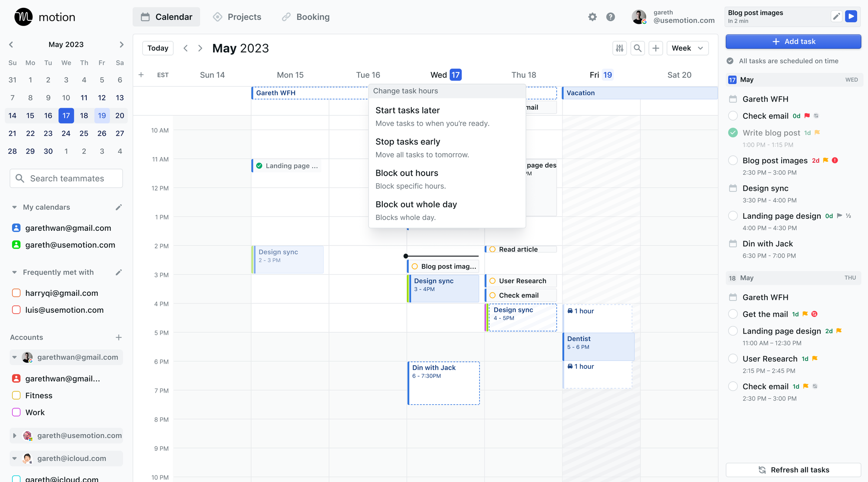Image resolution: width=868 pixels, height=482 pixels.
Task: Expand gareth@usemotion.com account section
Action: (14, 436)
